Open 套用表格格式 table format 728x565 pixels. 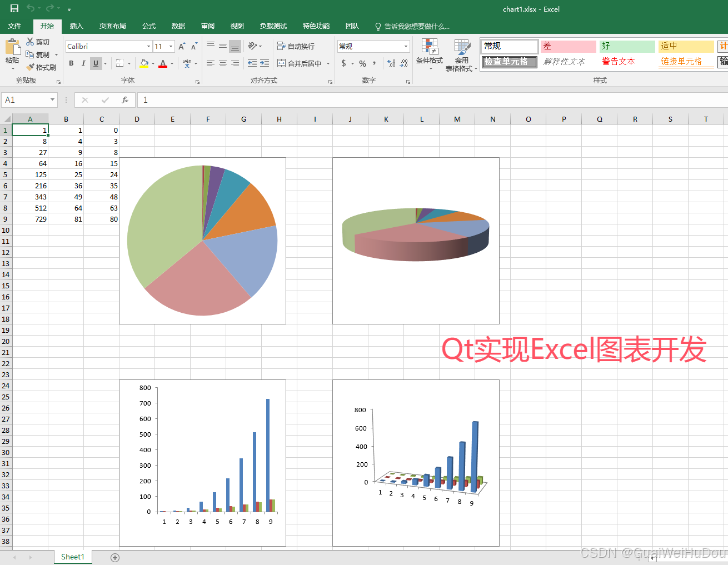(x=461, y=55)
